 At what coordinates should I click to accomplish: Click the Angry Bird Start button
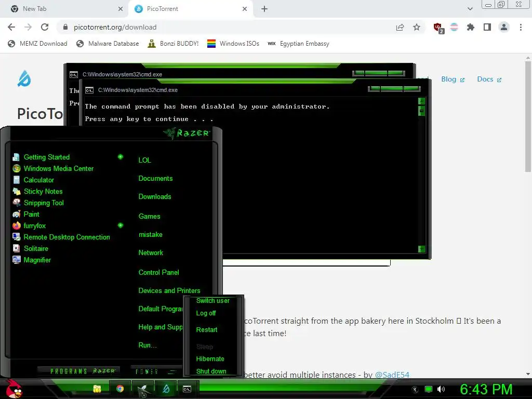(14, 389)
